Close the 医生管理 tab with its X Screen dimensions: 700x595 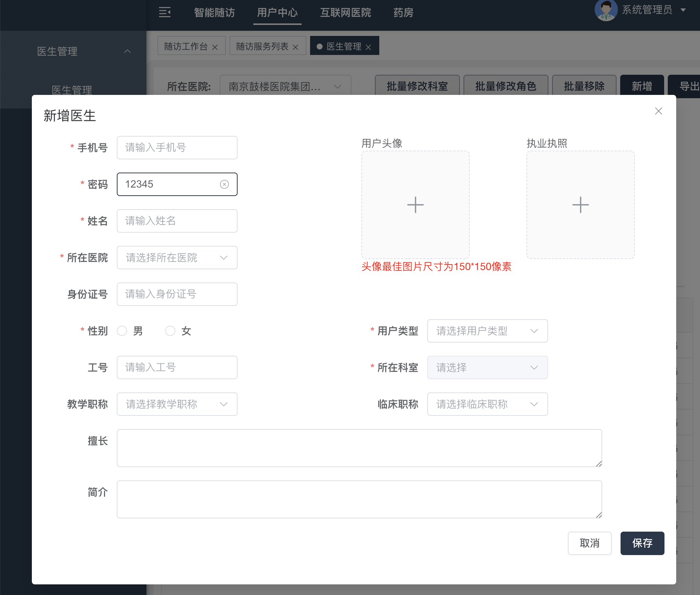[x=368, y=47]
